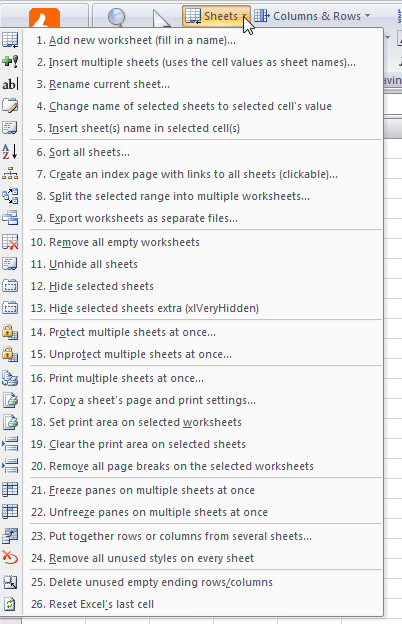Select Change name of selected sheets to cell's value
This screenshot has height=624, width=402.
point(203,106)
